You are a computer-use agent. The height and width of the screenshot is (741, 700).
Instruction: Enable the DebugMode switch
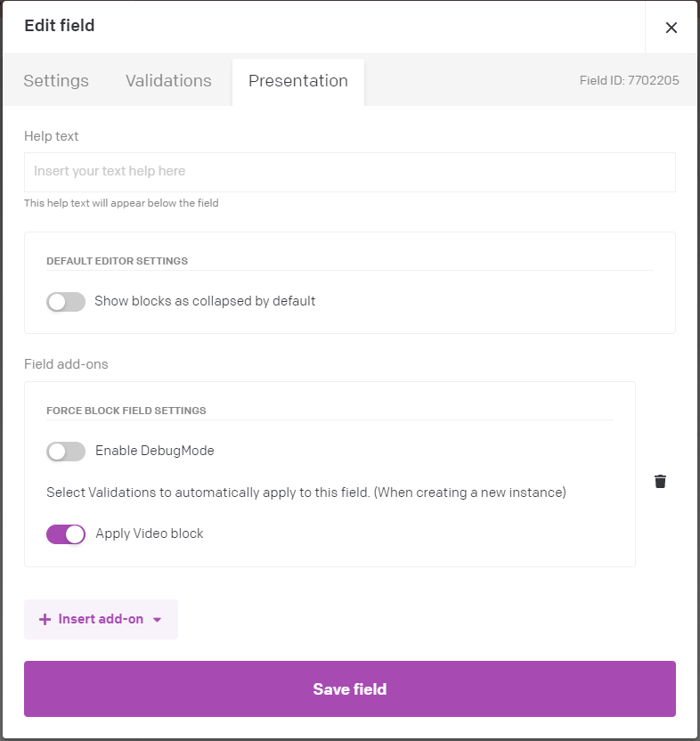(66, 452)
